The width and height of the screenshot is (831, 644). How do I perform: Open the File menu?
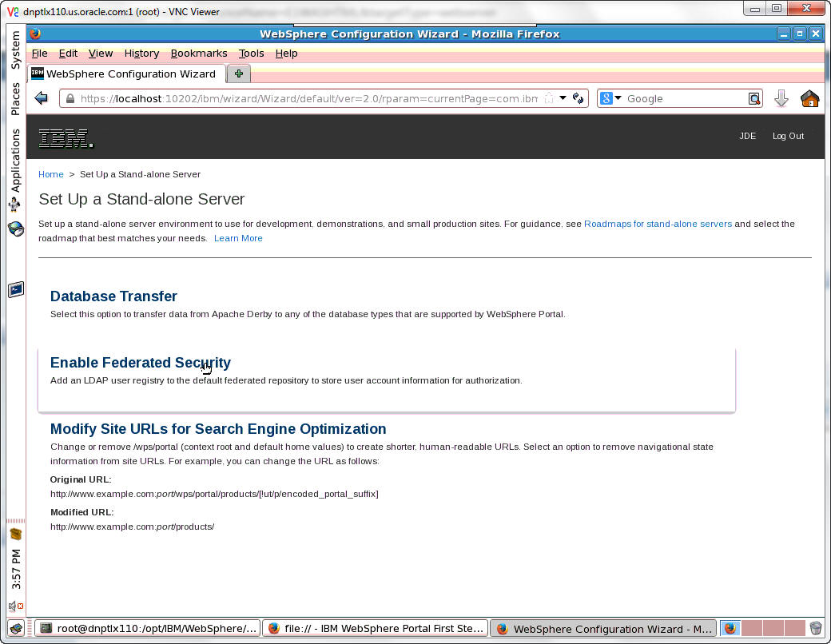pyautogui.click(x=39, y=53)
